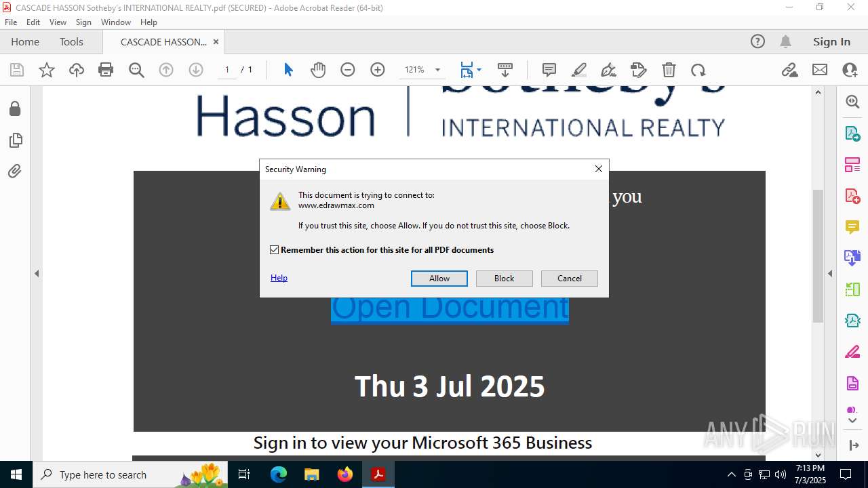Add a sticky note comment
The height and width of the screenshot is (488, 868).
pyautogui.click(x=549, y=70)
